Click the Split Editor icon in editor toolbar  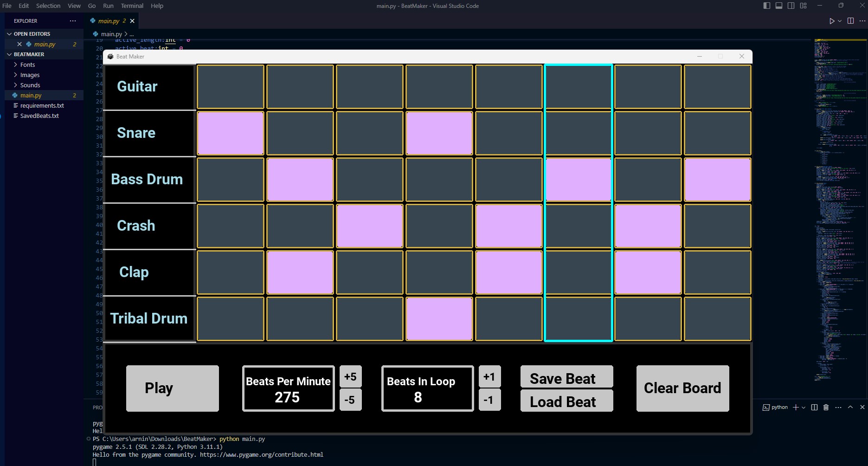(x=850, y=21)
